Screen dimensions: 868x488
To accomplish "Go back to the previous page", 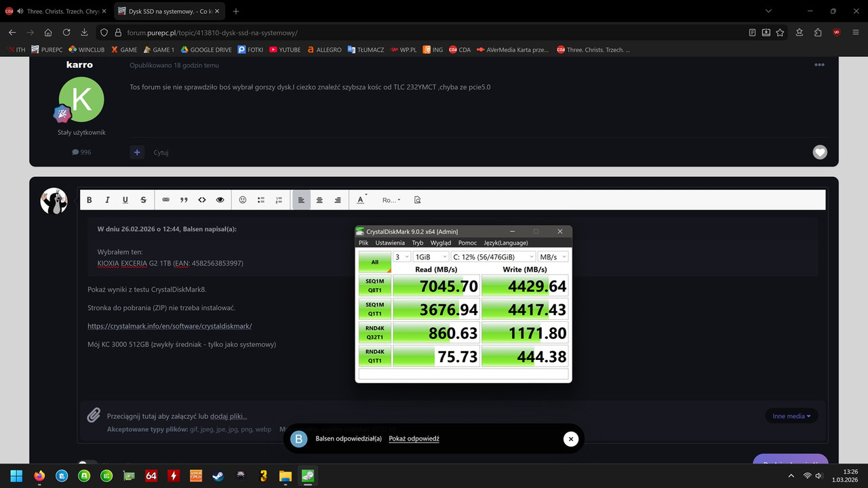I will click(x=12, y=32).
